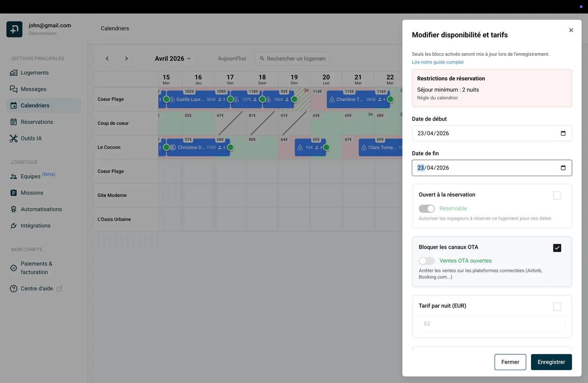Click the Paiements & facturation badge icon

coord(14,268)
